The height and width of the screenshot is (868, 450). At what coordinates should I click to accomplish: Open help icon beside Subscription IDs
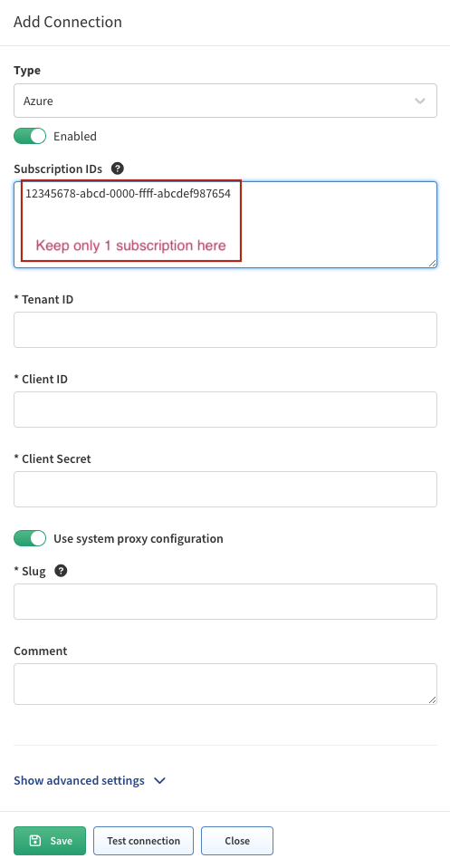[118, 169]
